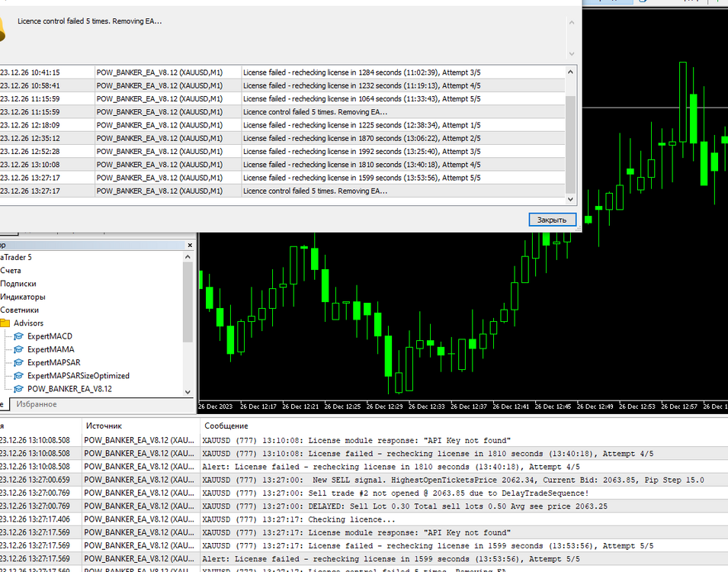
Task: Select the ExpertMAPSAR advisor icon
Action: tap(18, 362)
